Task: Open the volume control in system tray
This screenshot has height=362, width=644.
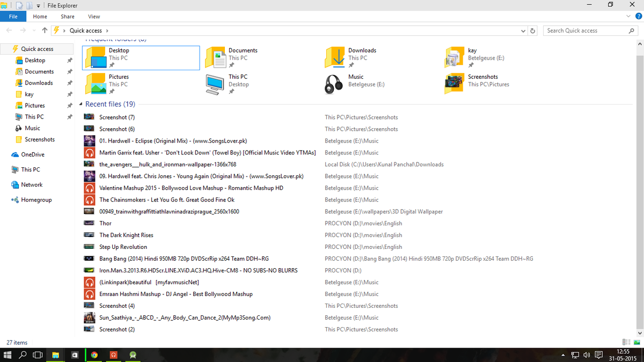Action: [586, 354]
